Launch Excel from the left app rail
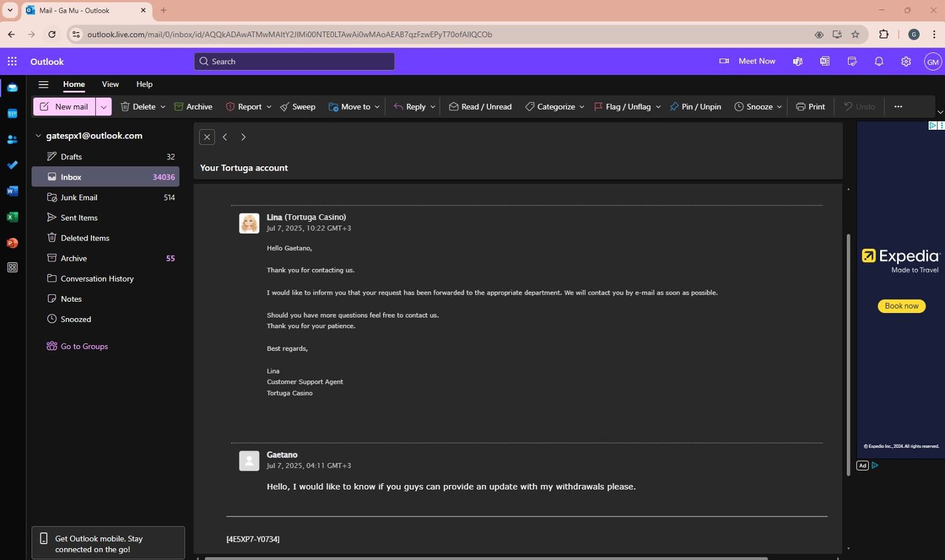 tap(12, 217)
